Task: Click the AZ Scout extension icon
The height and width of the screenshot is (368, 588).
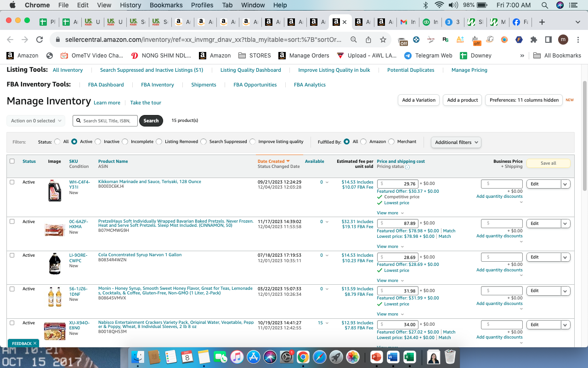Action: [460, 40]
